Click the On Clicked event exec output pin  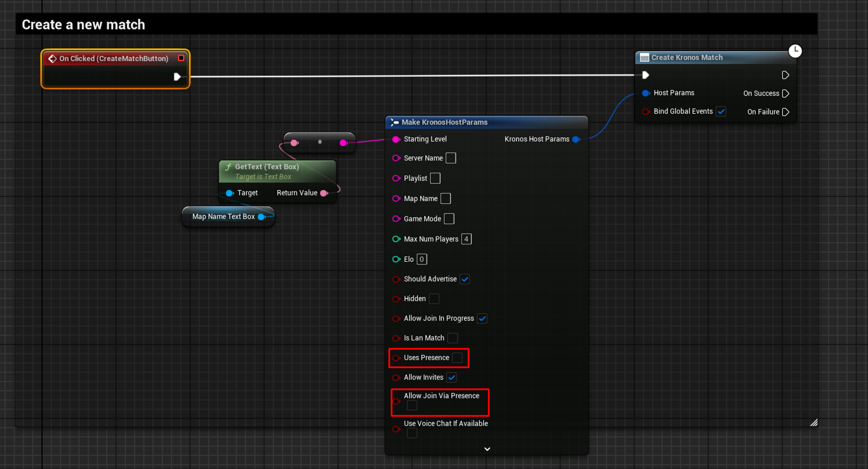tap(177, 77)
